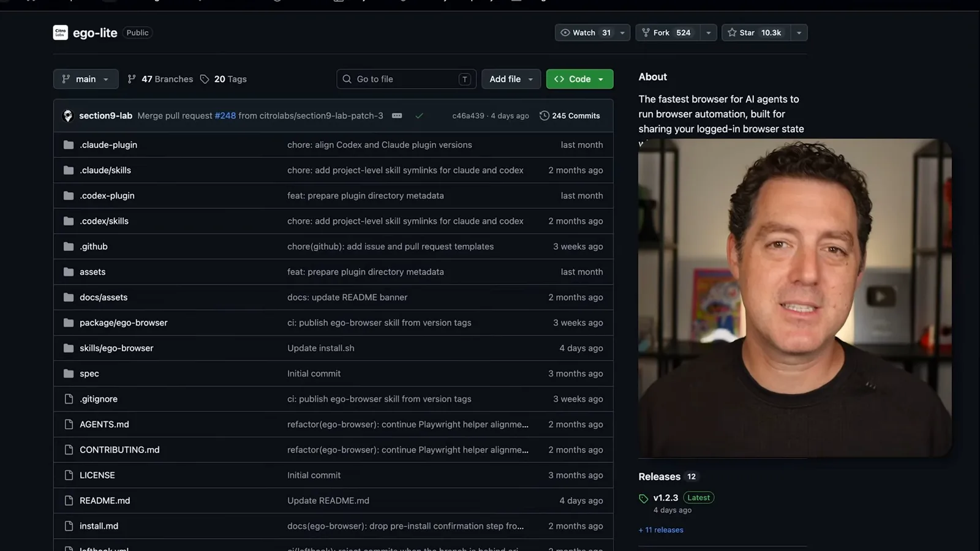Click the section9-lab author avatar
Image resolution: width=980 pixels, height=551 pixels.
[68, 116]
